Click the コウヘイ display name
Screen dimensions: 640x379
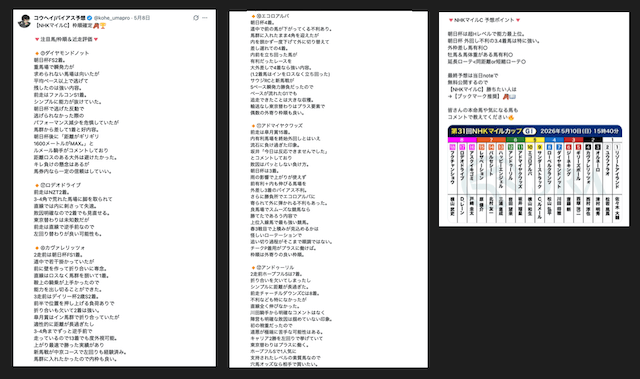pos(60,18)
